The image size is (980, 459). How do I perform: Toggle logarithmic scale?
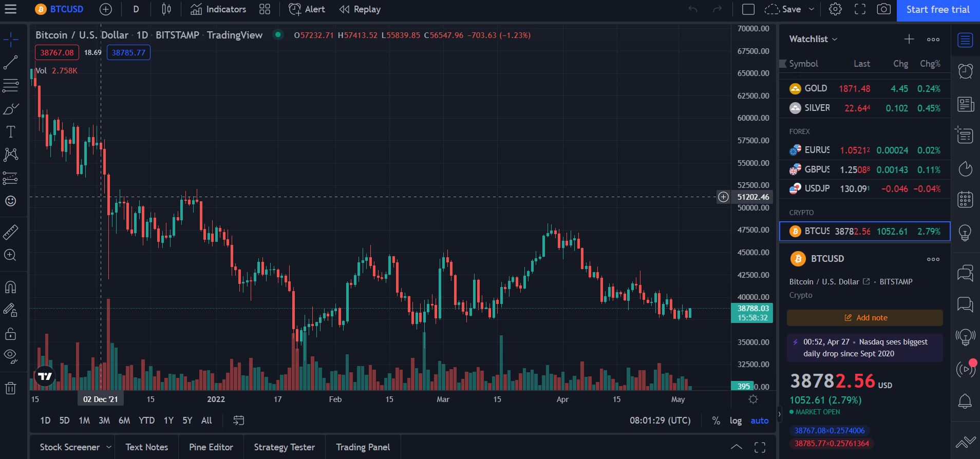(736, 420)
